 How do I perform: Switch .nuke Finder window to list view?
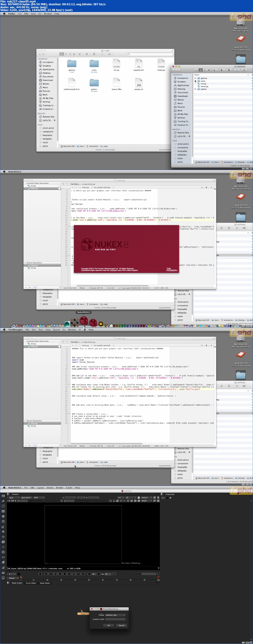coord(66,54)
